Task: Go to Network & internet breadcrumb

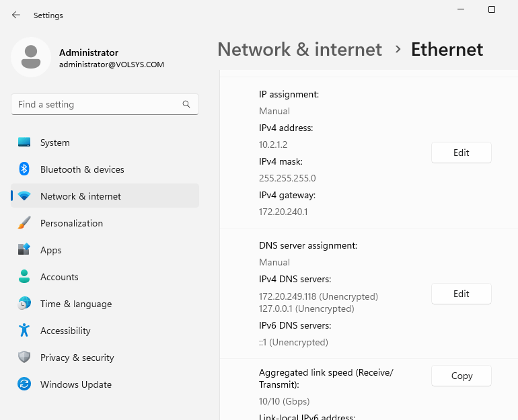Action: [299, 50]
